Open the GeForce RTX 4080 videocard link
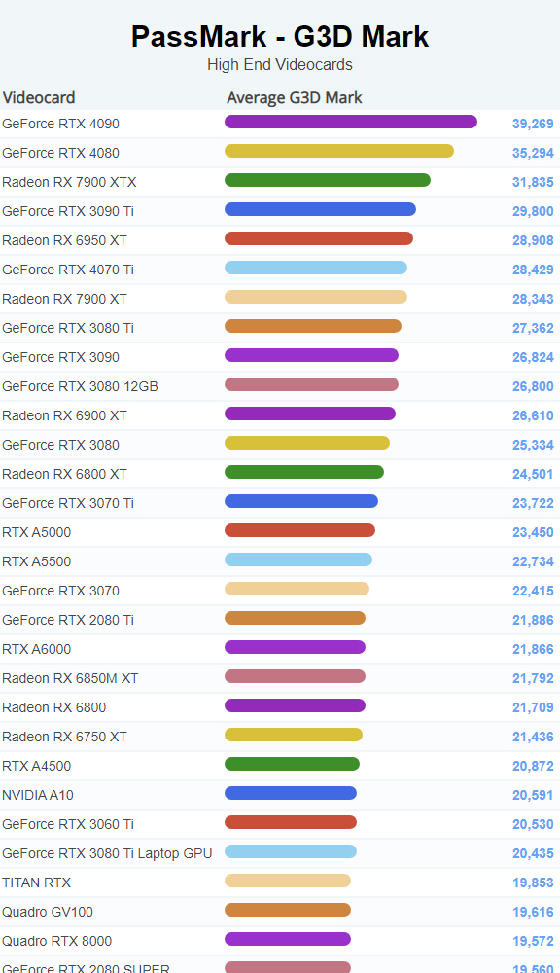This screenshot has height=973, width=560. 61,153
